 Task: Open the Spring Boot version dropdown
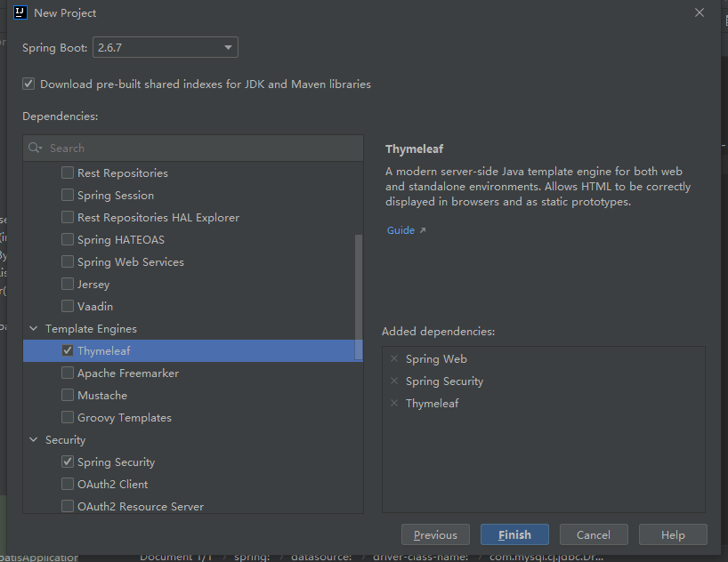pos(166,47)
